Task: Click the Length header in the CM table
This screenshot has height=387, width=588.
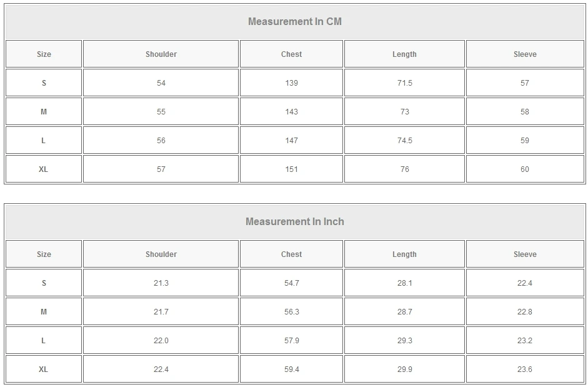Action: [404, 54]
